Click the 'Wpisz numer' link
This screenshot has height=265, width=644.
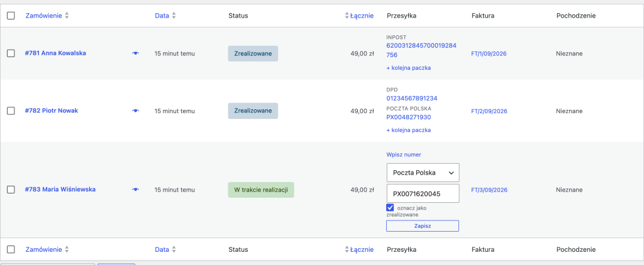click(x=403, y=154)
